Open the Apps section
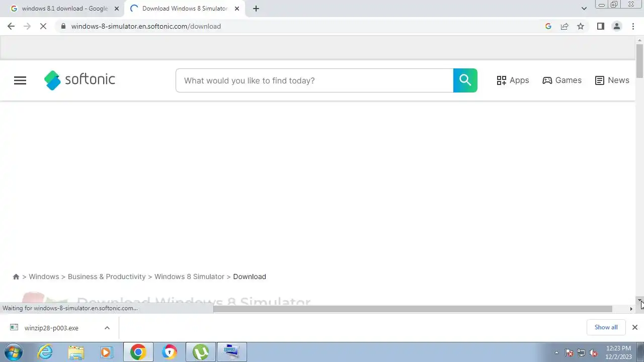Image resolution: width=644 pixels, height=362 pixels. coord(513,80)
